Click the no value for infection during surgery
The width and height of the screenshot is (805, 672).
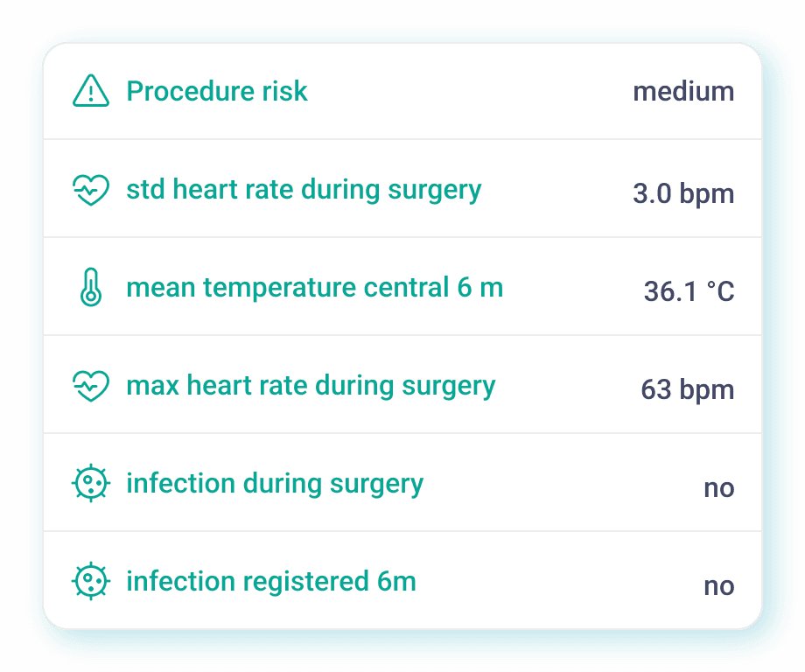click(x=719, y=487)
